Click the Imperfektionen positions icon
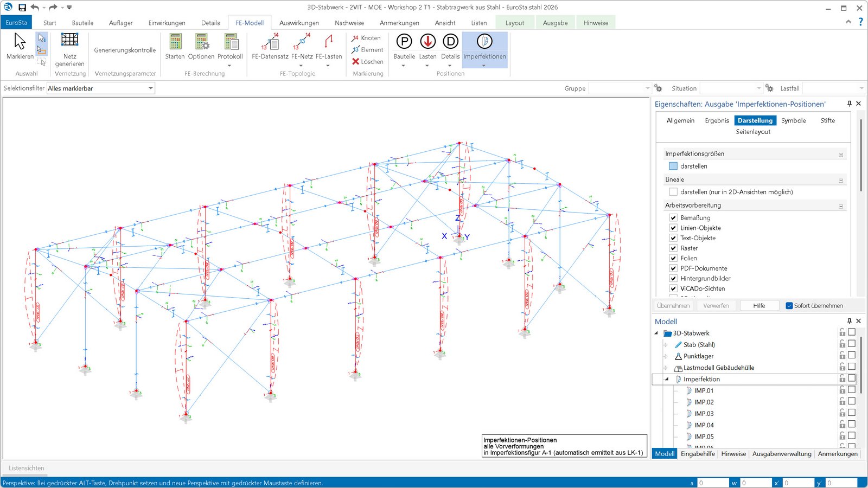 coord(484,41)
